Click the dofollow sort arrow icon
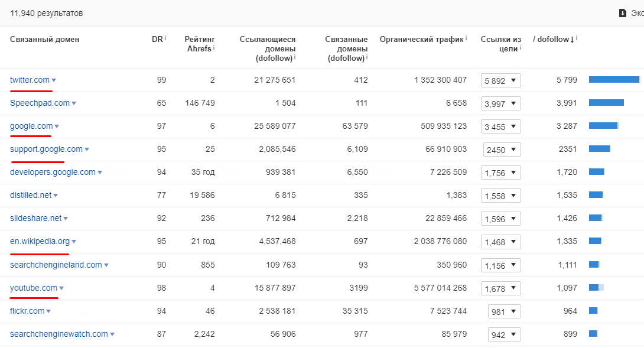Screen dimensions: 644x348 [572, 40]
